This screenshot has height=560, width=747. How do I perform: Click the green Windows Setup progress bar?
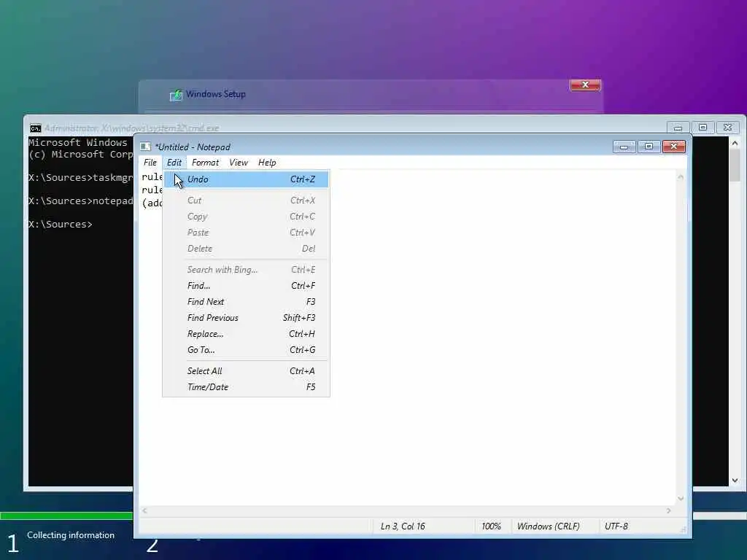[x=66, y=516]
